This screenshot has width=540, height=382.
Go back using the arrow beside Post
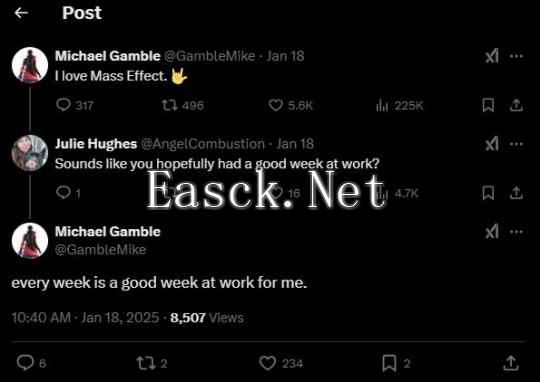pos(21,13)
